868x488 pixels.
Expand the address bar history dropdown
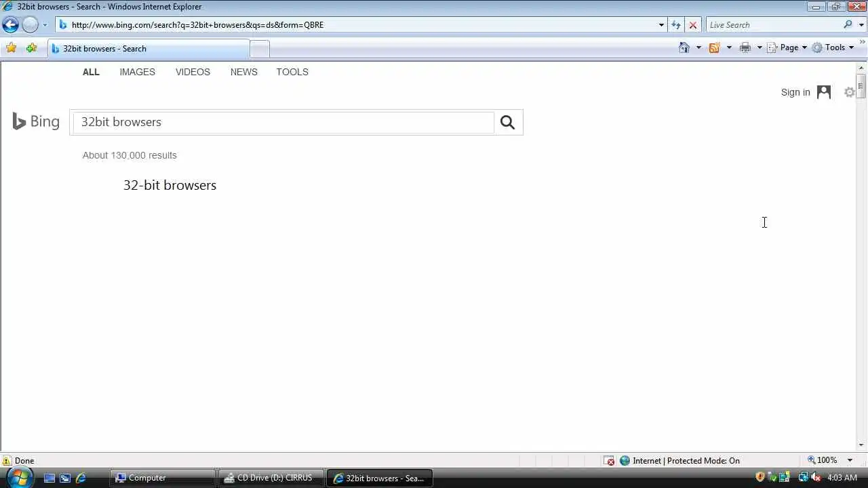661,25
